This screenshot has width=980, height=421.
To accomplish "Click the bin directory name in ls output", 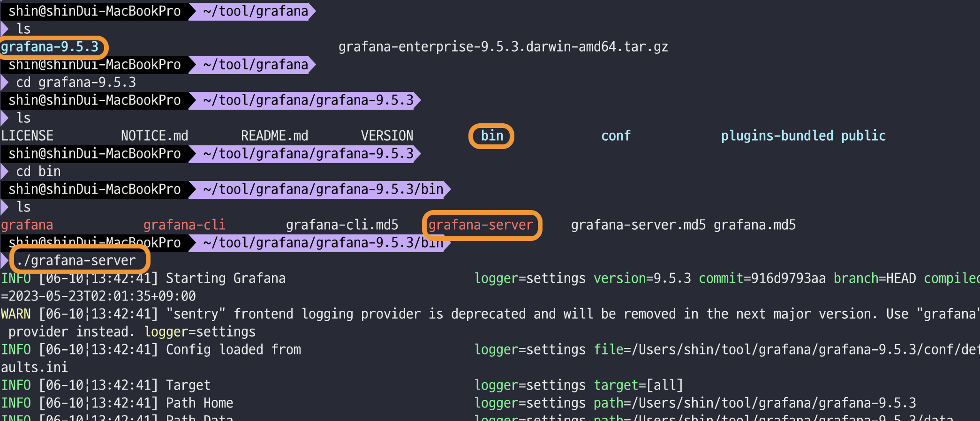I will coord(492,136).
